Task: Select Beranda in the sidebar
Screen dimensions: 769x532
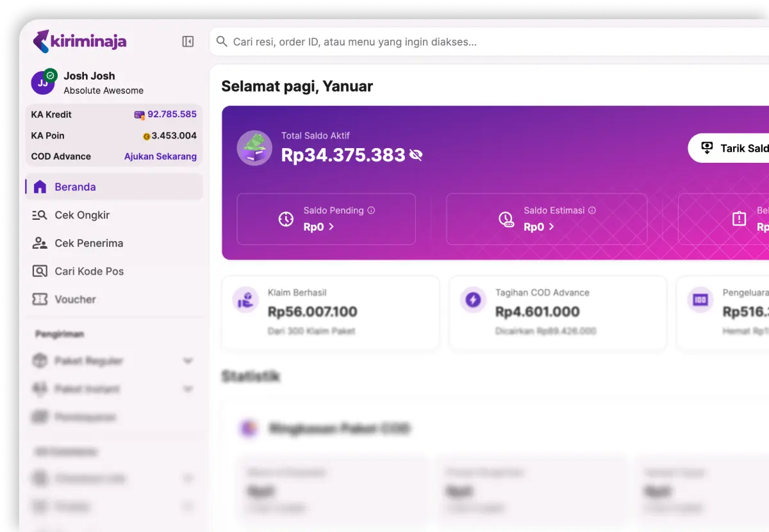Action: coord(114,187)
